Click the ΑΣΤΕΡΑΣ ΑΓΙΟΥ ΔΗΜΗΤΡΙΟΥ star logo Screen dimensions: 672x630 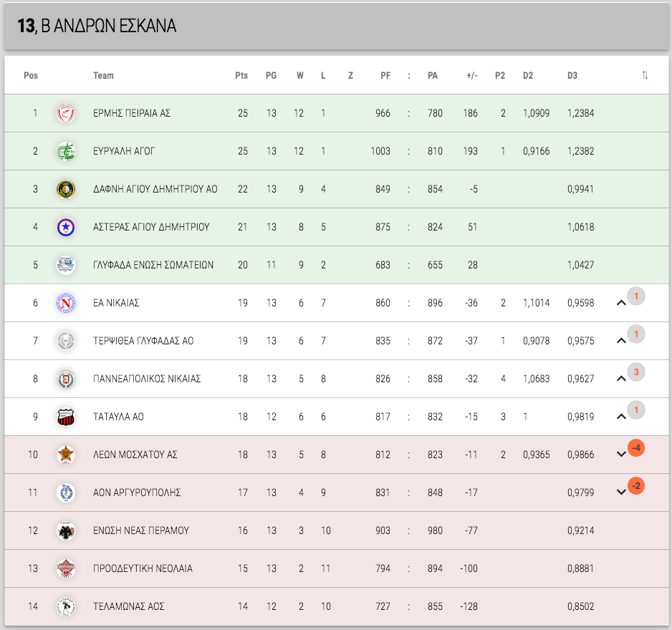(66, 227)
